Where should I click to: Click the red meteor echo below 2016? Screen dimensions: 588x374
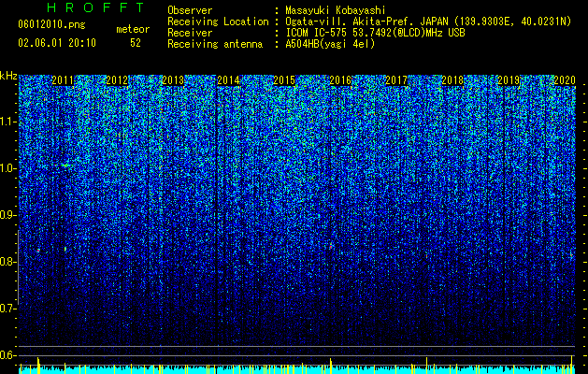click(x=331, y=247)
